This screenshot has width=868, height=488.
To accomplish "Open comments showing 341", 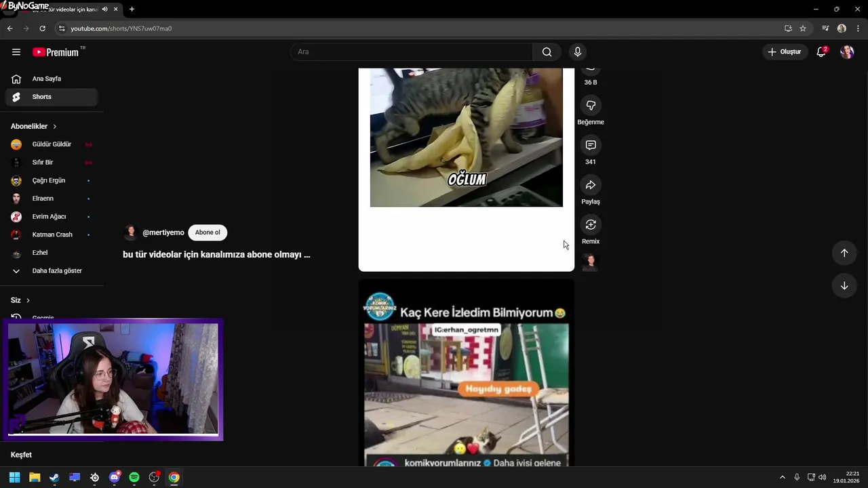I will (591, 146).
